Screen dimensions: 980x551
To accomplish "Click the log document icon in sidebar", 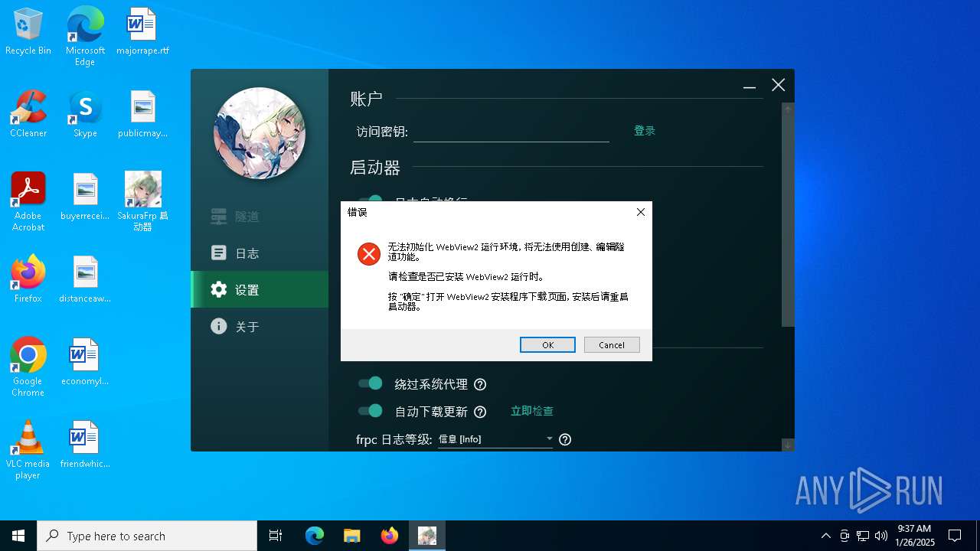I will coord(219,253).
